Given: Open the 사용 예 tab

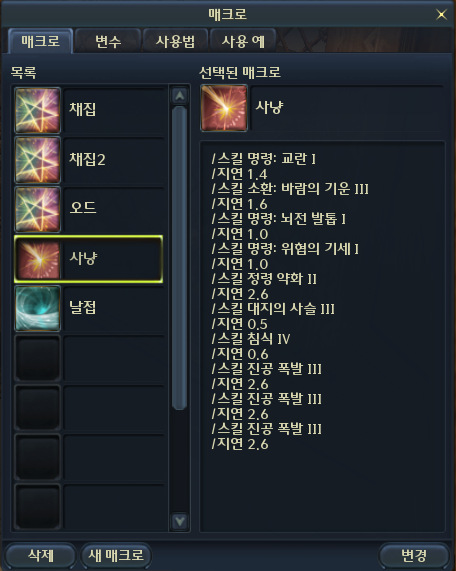Looking at the screenshot, I should coord(243,41).
